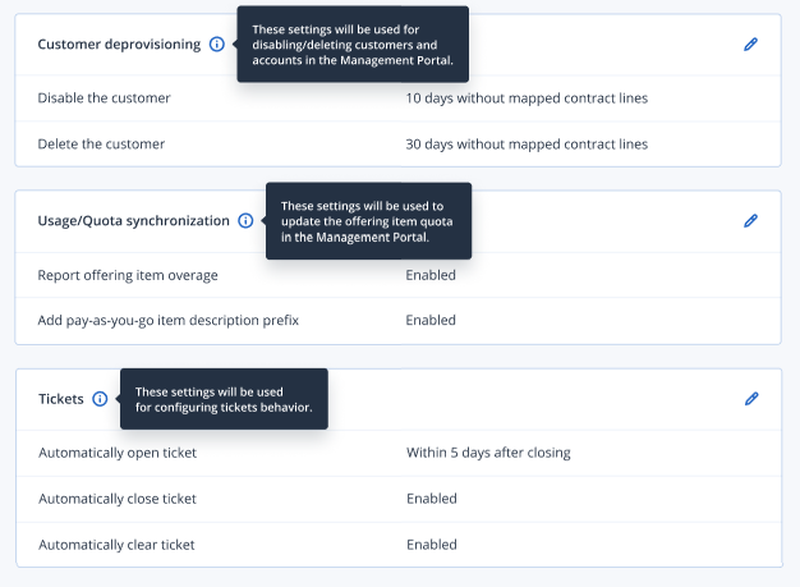Click info icon next to Customer deprovisioning

tap(217, 44)
